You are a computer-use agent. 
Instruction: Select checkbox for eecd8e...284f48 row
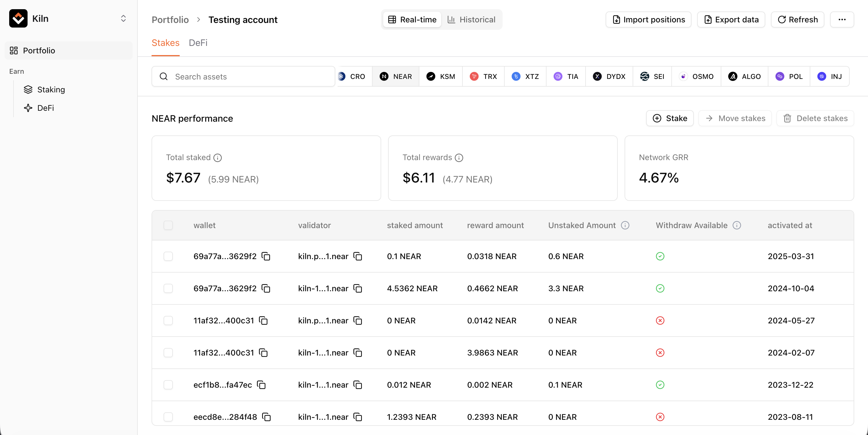[x=168, y=417]
